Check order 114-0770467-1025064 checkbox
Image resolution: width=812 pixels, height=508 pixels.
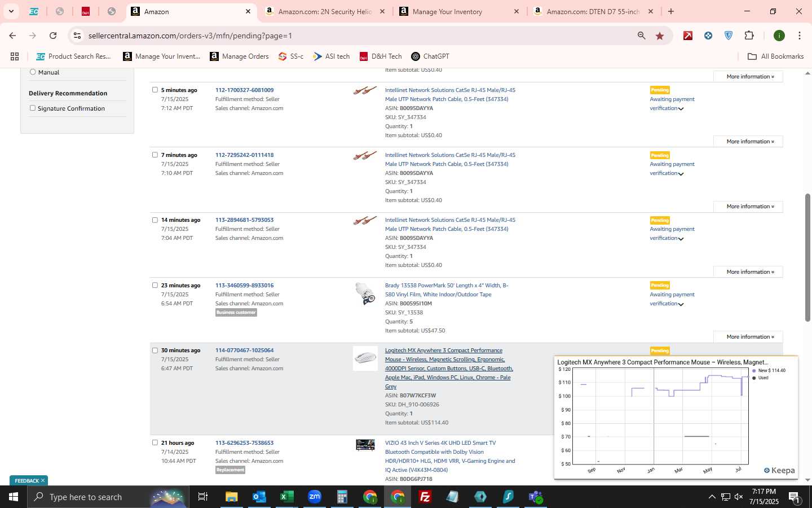tap(155, 351)
